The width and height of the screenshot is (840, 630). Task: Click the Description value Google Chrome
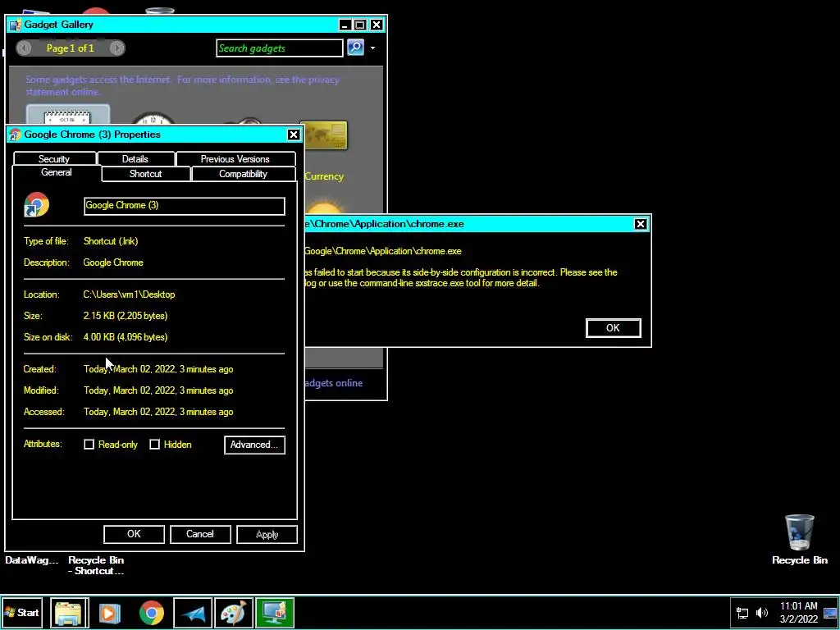coord(113,262)
